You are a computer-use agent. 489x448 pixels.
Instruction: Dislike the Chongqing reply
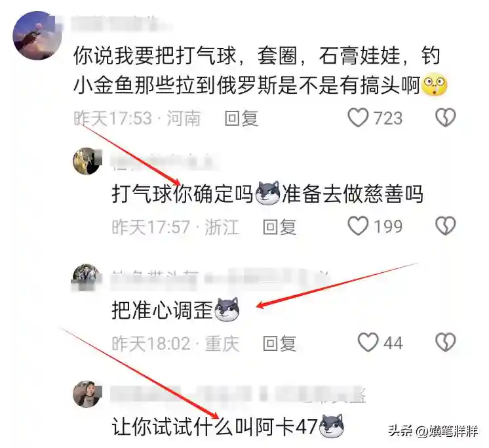(445, 342)
